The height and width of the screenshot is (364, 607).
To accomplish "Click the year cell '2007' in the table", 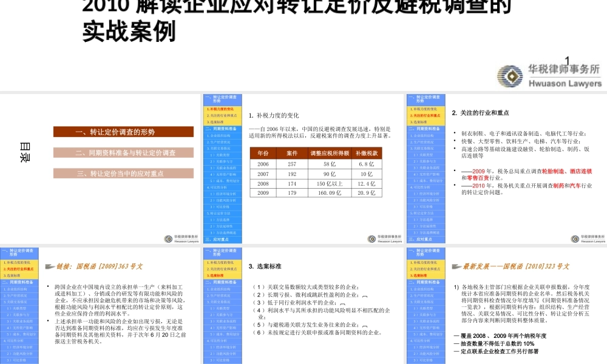I will tap(263, 174).
